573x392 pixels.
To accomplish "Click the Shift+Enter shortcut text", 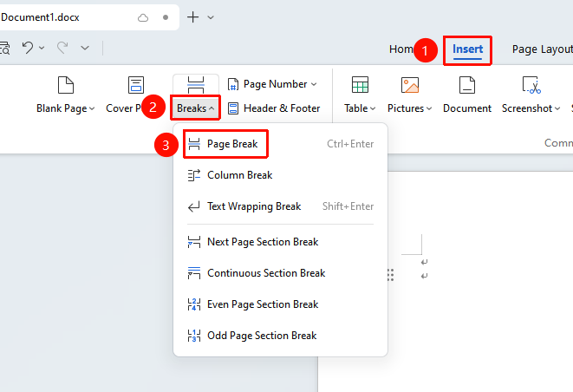I will click(348, 206).
